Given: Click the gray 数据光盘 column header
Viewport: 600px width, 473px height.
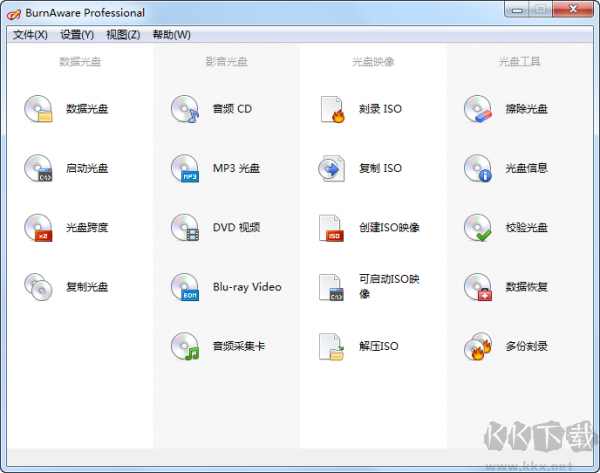Looking at the screenshot, I should point(80,62).
